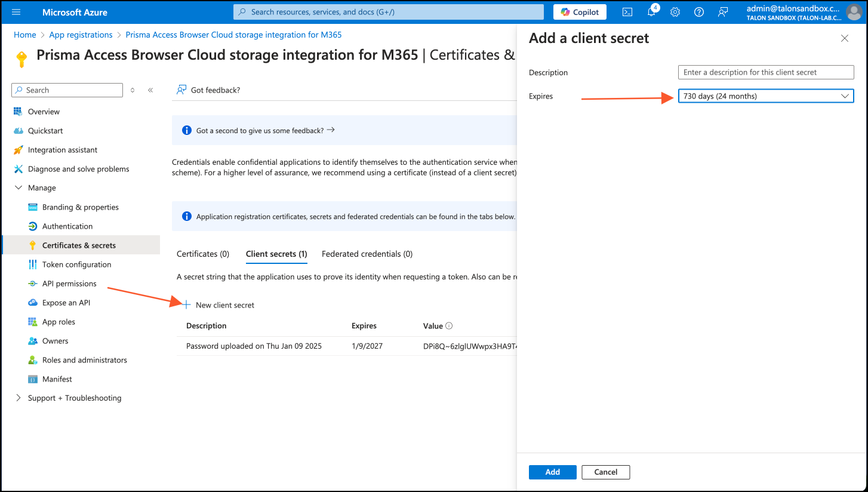Open the Cloud Shell icon in top bar
Image resolution: width=868 pixels, height=492 pixels.
point(627,12)
